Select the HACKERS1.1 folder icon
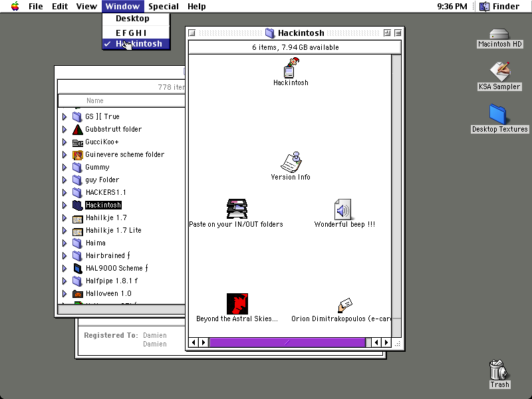The image size is (532, 399). (x=77, y=193)
